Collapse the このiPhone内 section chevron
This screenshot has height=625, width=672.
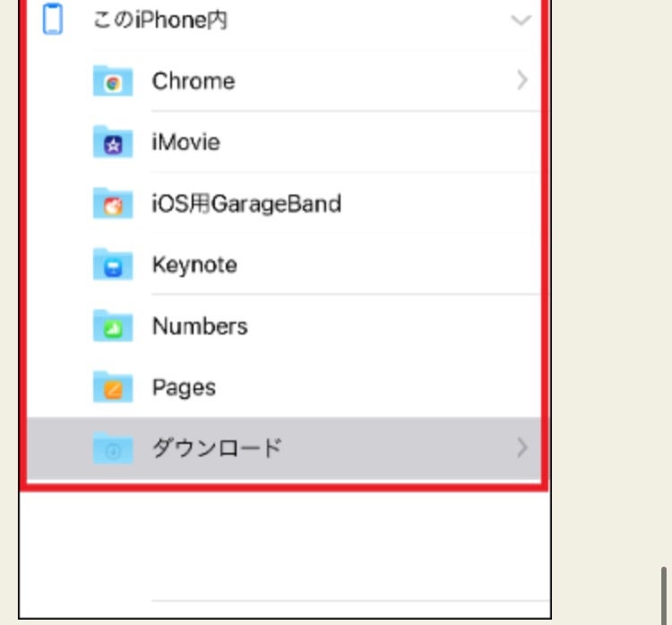click(521, 20)
